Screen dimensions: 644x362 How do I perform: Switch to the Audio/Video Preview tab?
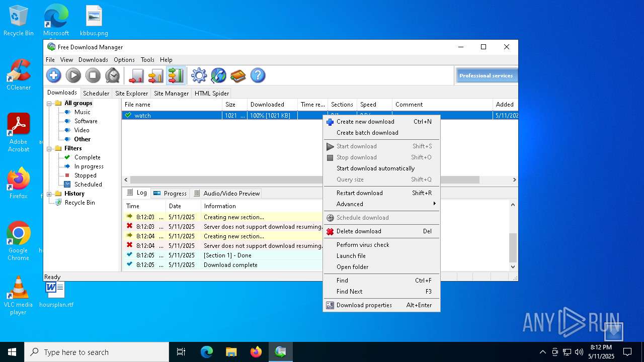(x=226, y=193)
